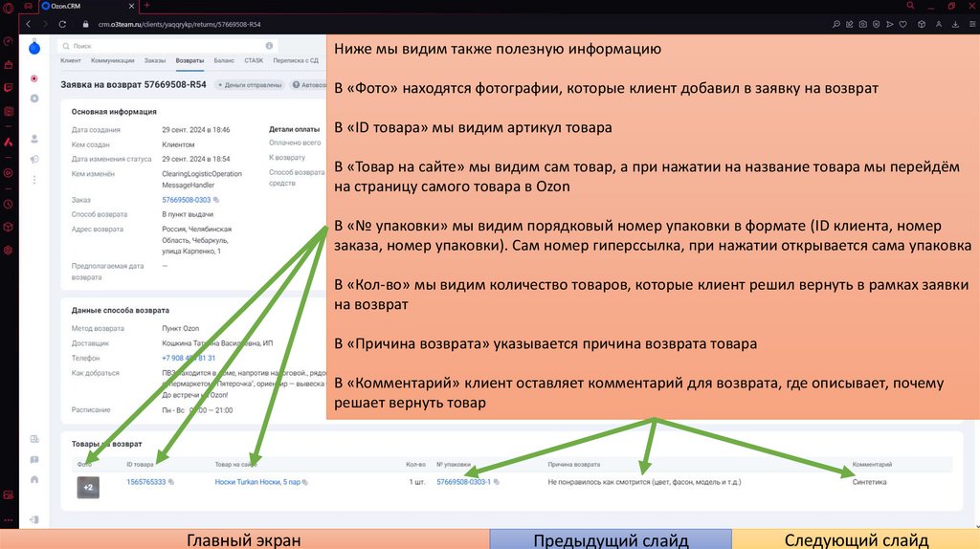Click the Деньги отправлены status badge
980x549 pixels.
click(x=251, y=85)
